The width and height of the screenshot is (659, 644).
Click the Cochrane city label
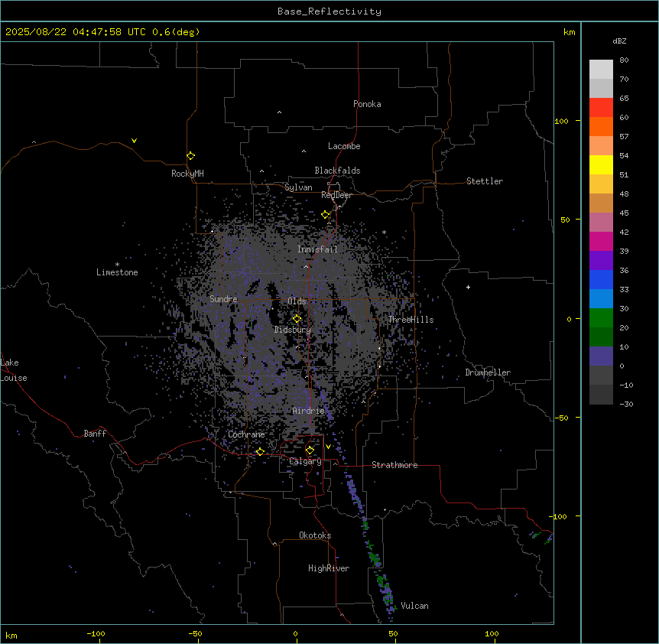coord(246,434)
